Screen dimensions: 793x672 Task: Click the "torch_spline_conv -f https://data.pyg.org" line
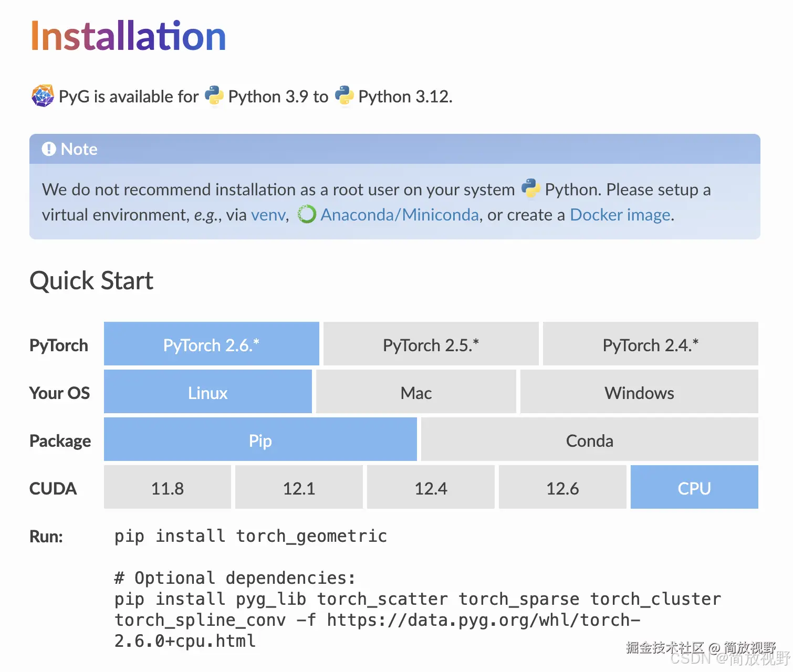click(378, 620)
